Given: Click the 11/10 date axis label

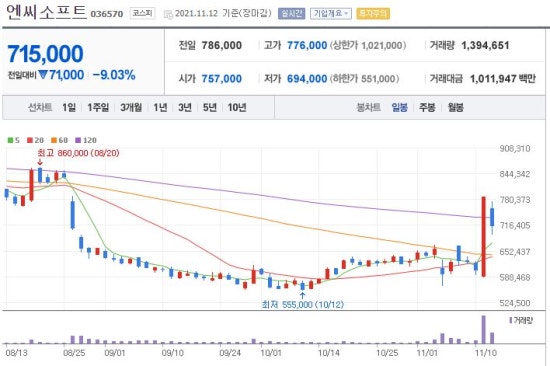Looking at the screenshot, I should pyautogui.click(x=485, y=353).
